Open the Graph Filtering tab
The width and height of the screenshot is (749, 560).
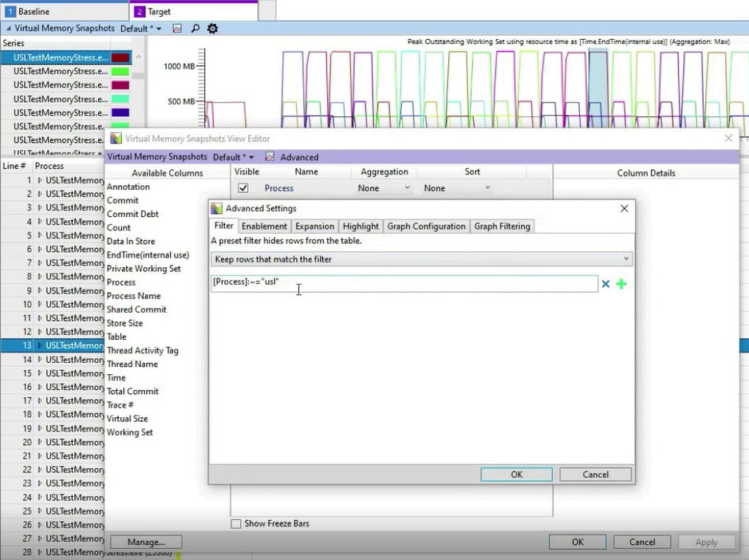[502, 227]
